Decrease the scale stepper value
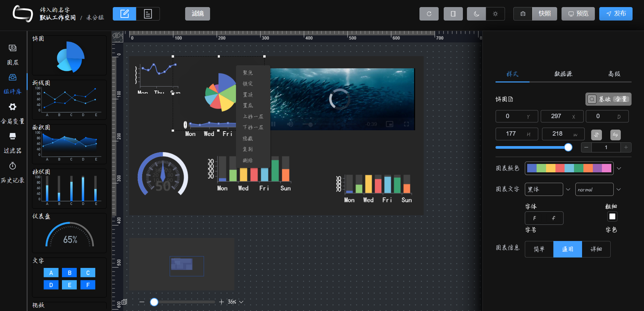 (586, 147)
